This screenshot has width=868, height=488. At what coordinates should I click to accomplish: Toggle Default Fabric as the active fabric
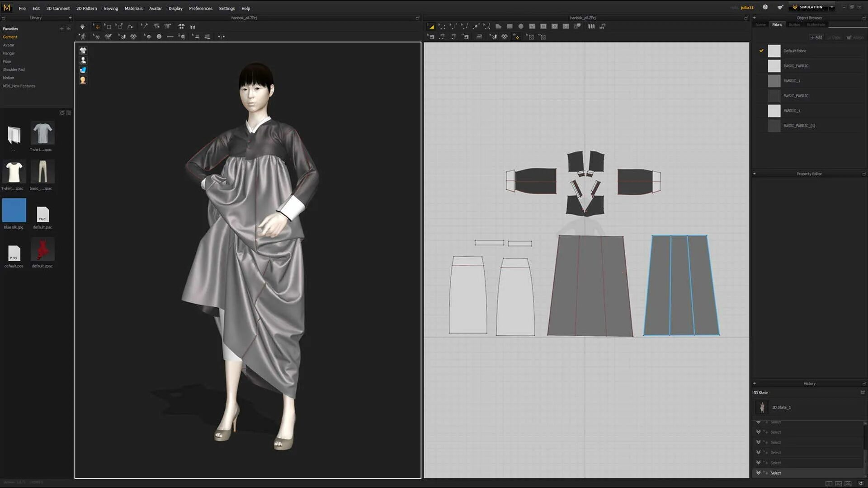click(x=761, y=51)
